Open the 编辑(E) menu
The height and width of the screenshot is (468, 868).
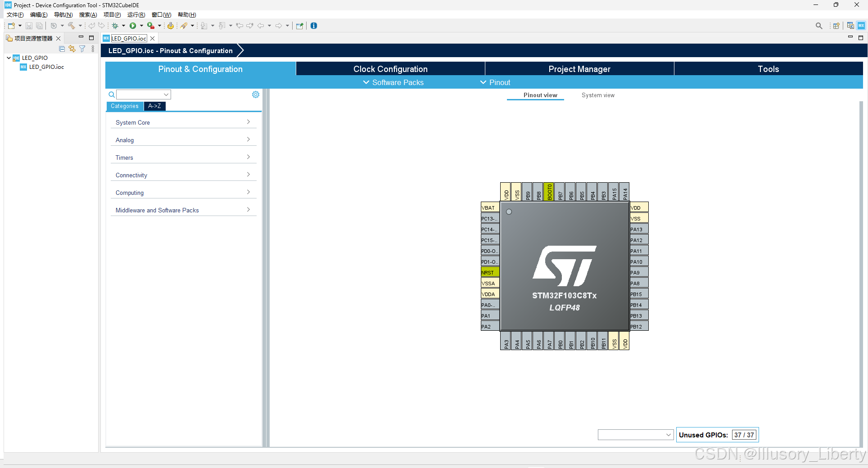[39, 15]
